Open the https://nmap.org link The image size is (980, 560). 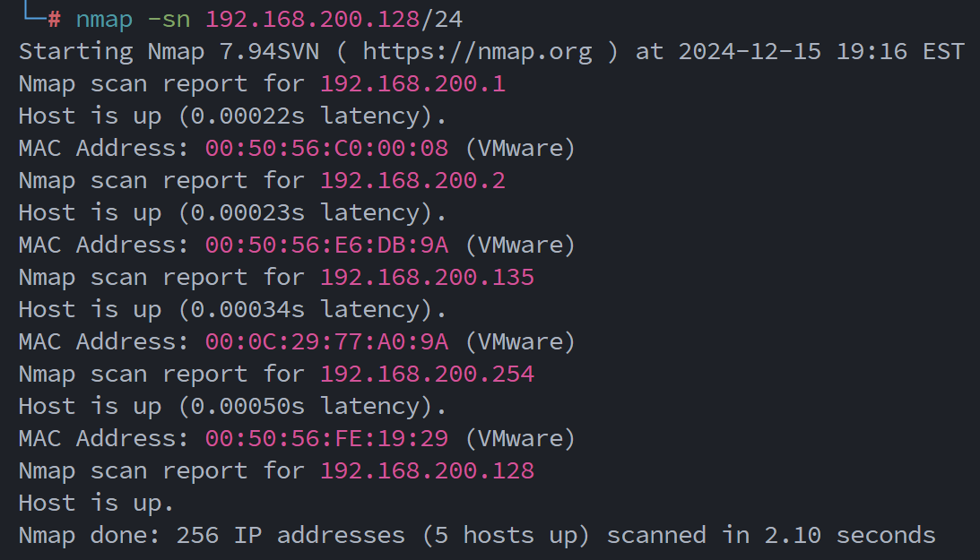click(477, 51)
